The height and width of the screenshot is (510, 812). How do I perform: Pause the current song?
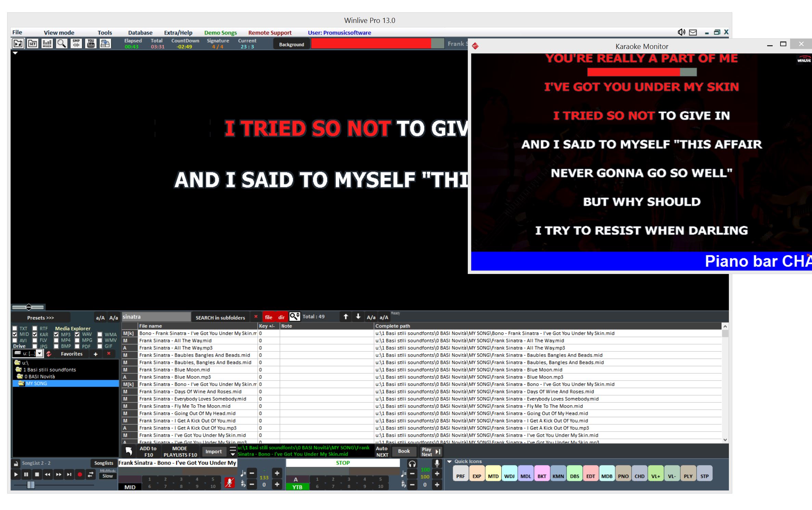tap(26, 475)
